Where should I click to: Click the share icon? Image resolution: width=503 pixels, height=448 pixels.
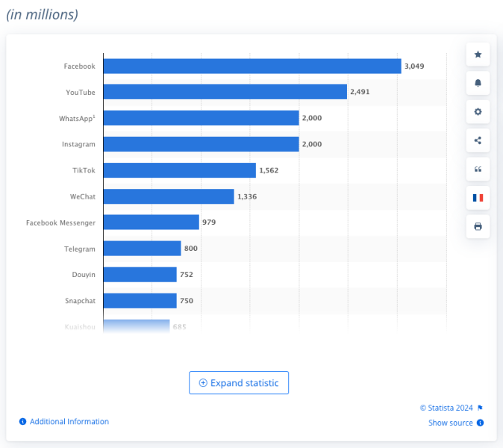pyautogui.click(x=478, y=140)
